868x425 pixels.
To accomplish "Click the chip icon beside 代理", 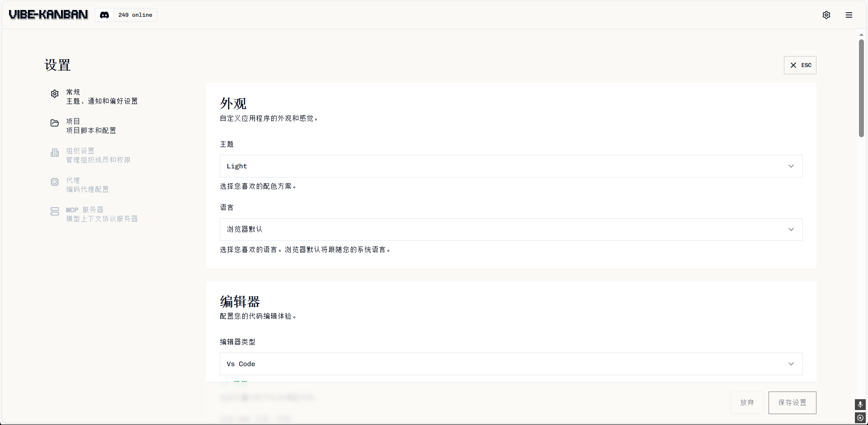I will click(x=55, y=182).
